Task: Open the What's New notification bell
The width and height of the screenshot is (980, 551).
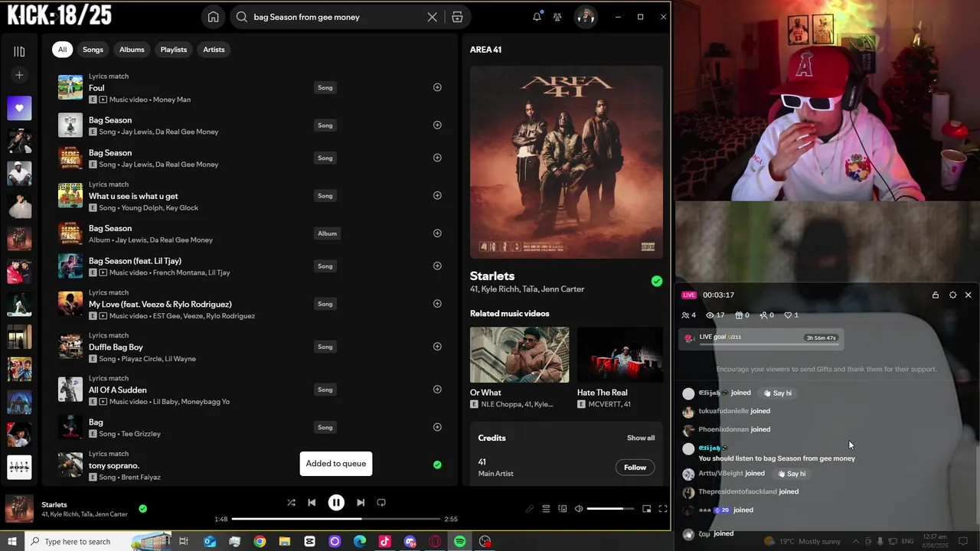Action: (537, 17)
